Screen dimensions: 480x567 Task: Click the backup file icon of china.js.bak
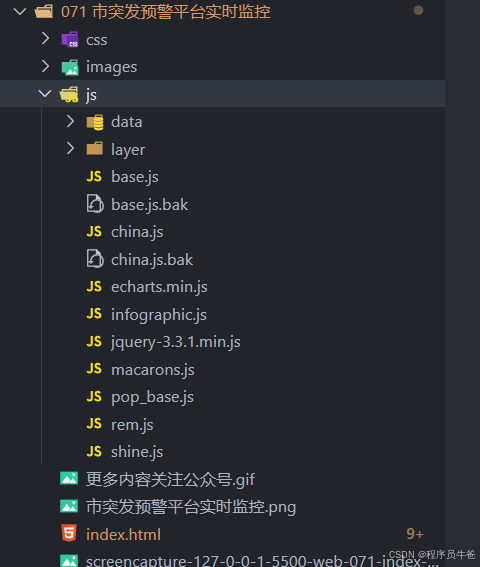95,259
